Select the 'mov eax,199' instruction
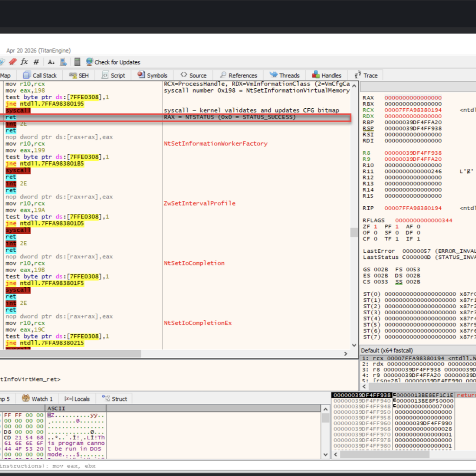476x476 pixels. pos(25,150)
